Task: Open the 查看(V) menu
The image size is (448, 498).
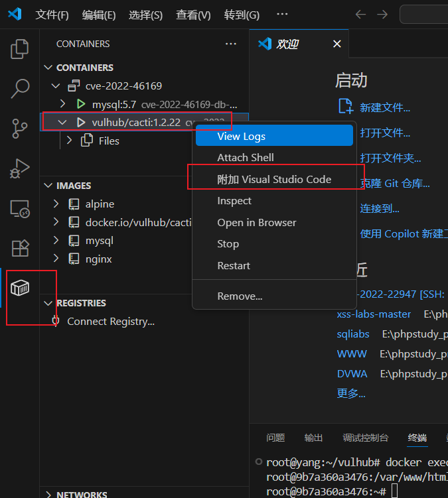Action: pyautogui.click(x=193, y=15)
